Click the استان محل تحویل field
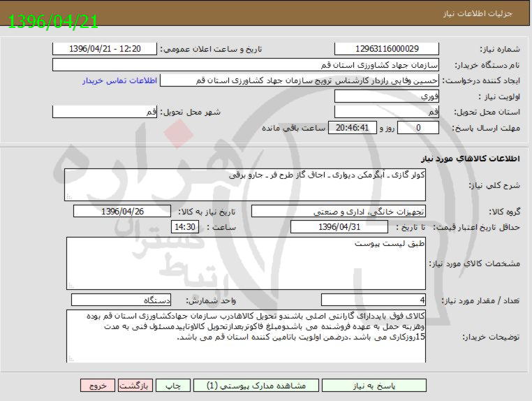The height and width of the screenshot is (401, 532). pyautogui.click(x=387, y=112)
